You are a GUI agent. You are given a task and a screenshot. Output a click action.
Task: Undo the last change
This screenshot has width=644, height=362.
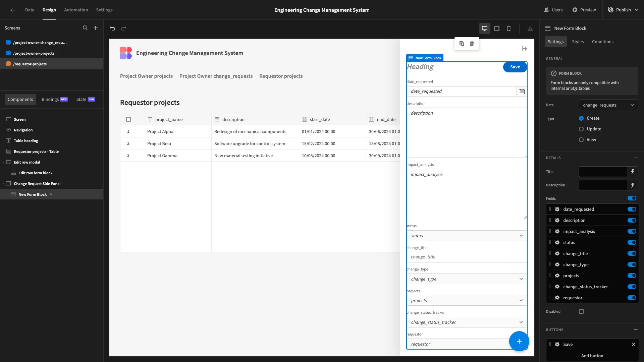click(x=112, y=28)
